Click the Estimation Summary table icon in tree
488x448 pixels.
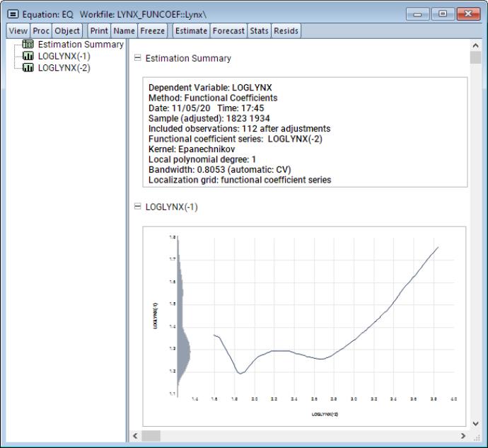tap(29, 45)
